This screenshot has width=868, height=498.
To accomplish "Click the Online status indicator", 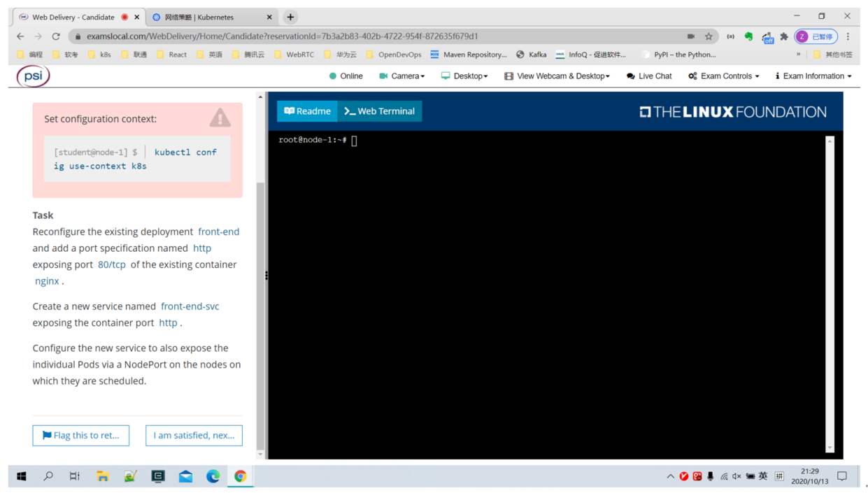I will click(346, 76).
